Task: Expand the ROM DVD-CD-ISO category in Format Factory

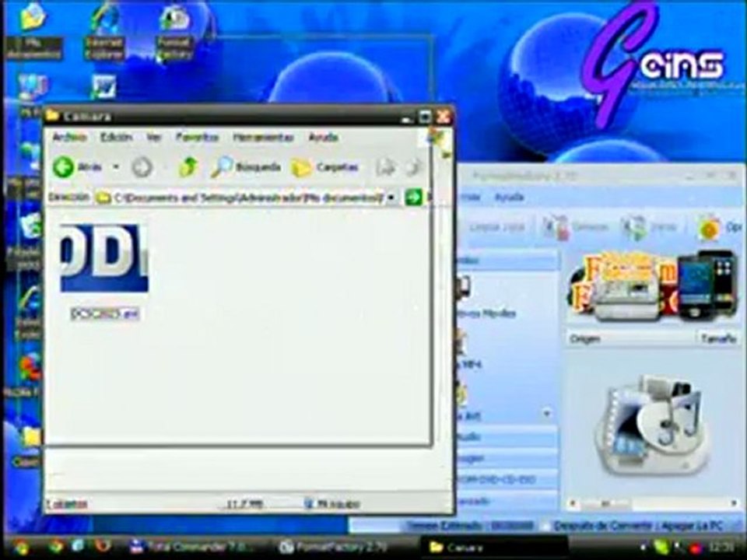Action: point(507,480)
